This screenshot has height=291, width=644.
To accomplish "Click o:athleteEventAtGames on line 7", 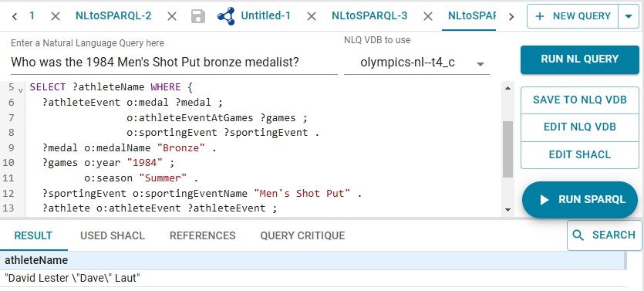I will (190, 118).
